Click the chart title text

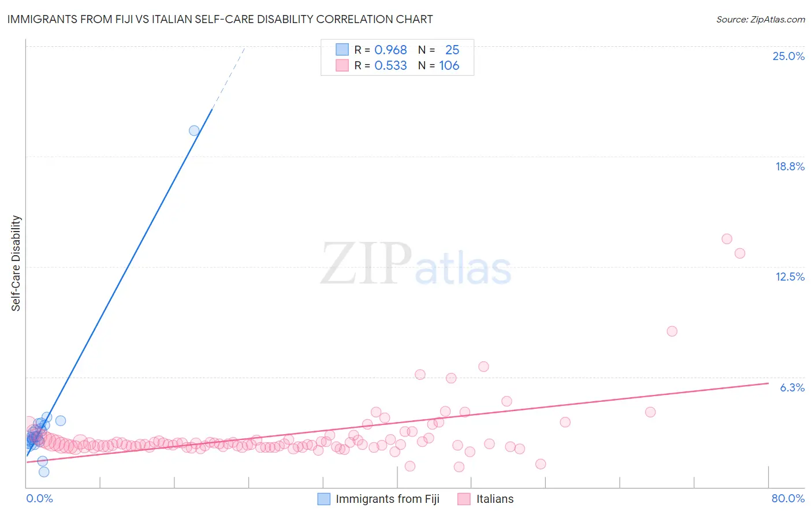point(219,19)
